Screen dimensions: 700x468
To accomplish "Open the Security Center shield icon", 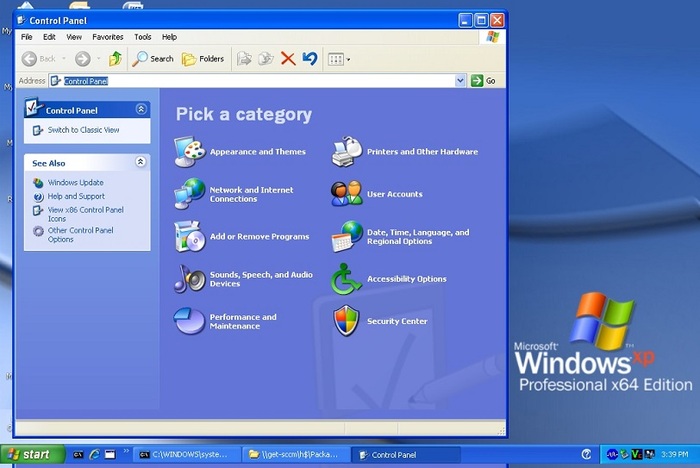I will [346, 321].
